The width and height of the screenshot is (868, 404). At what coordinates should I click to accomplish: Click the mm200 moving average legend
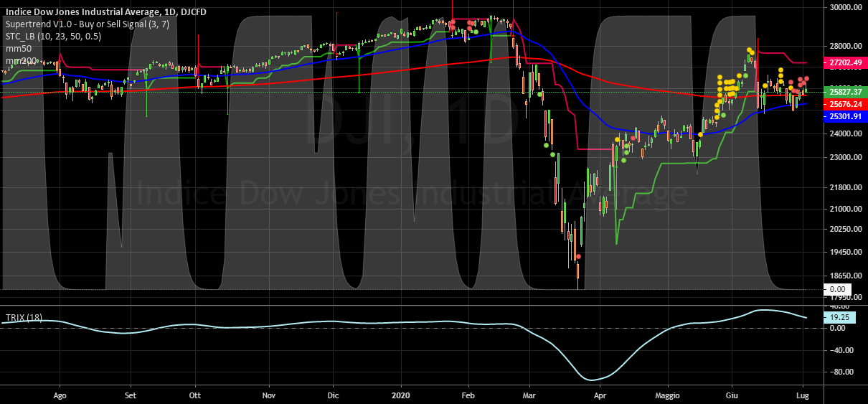pyautogui.click(x=22, y=61)
